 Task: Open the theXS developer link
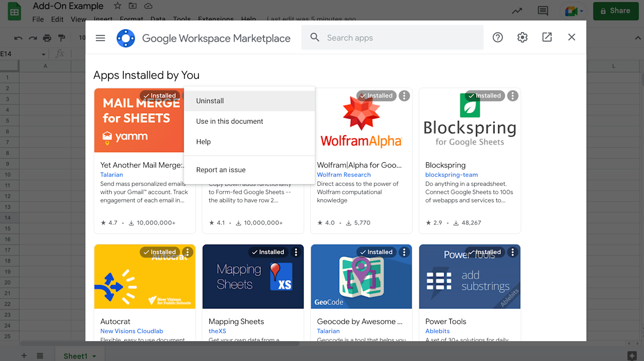point(218,331)
